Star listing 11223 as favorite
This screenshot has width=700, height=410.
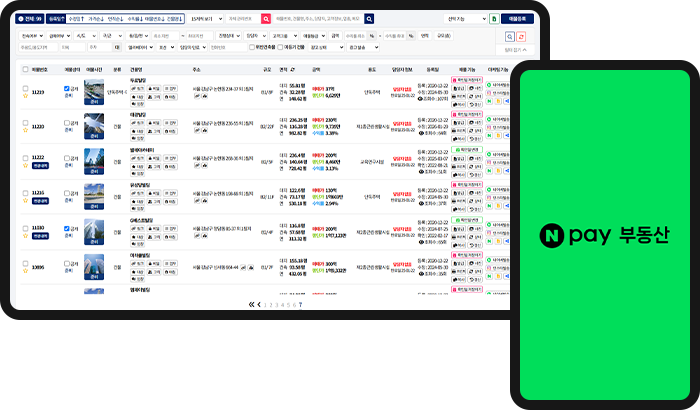pyautogui.click(x=25, y=96)
